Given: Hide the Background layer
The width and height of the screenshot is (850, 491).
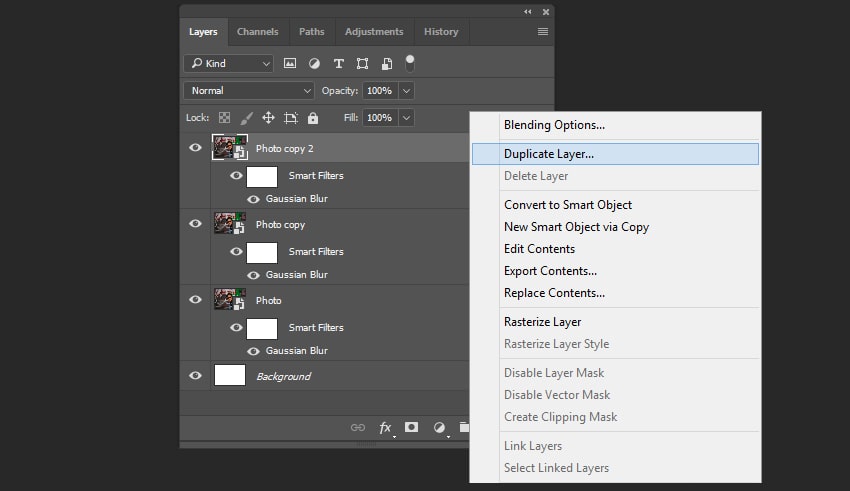Looking at the screenshot, I should [196, 376].
